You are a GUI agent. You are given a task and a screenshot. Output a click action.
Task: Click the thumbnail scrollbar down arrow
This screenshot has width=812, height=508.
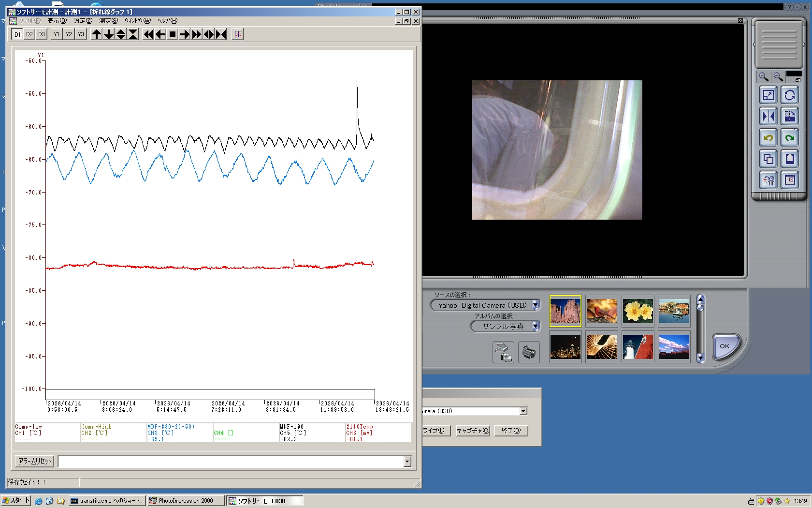[x=700, y=358]
